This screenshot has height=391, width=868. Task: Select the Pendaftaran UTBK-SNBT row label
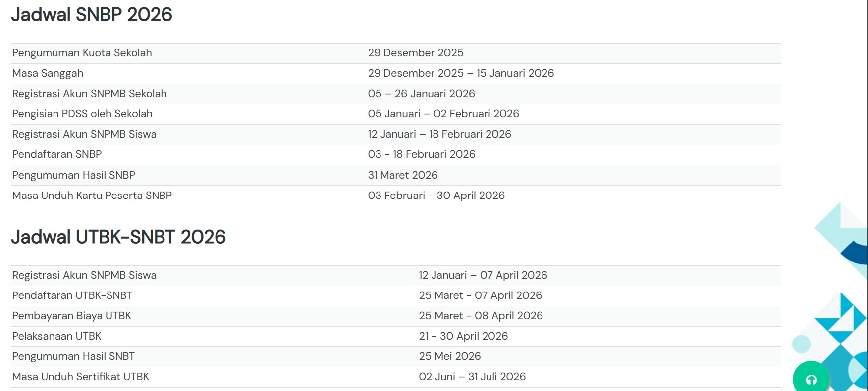pyautogui.click(x=72, y=295)
